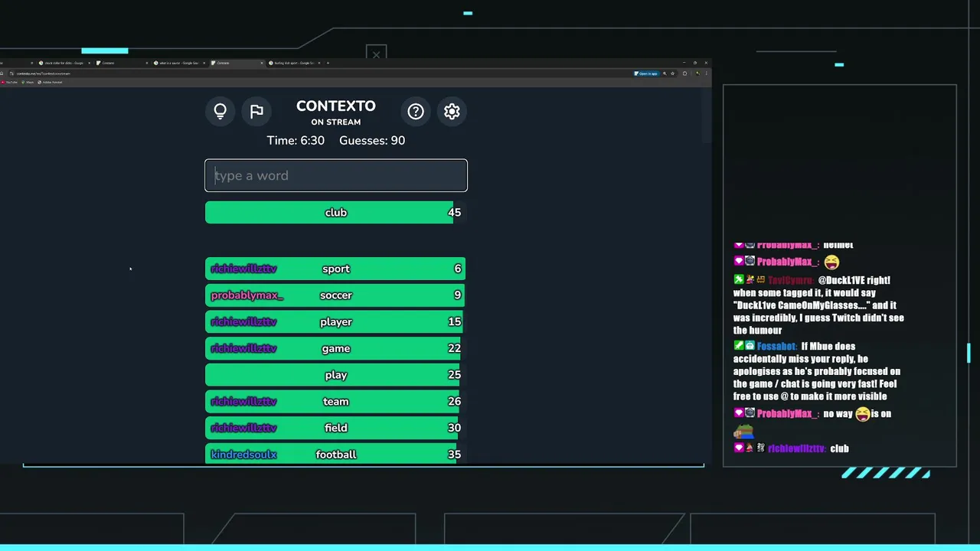Open the Maps bookmark
This screenshot has width=980, height=551.
(28, 82)
